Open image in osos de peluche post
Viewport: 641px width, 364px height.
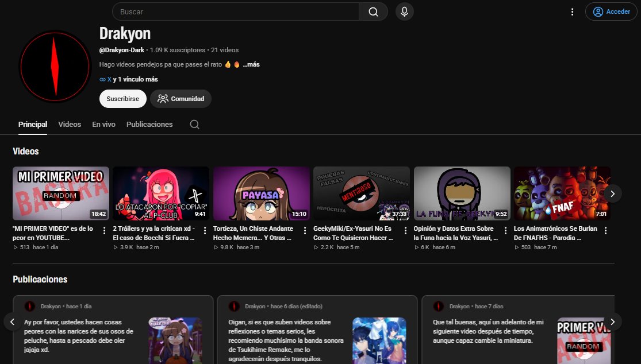tap(175, 340)
